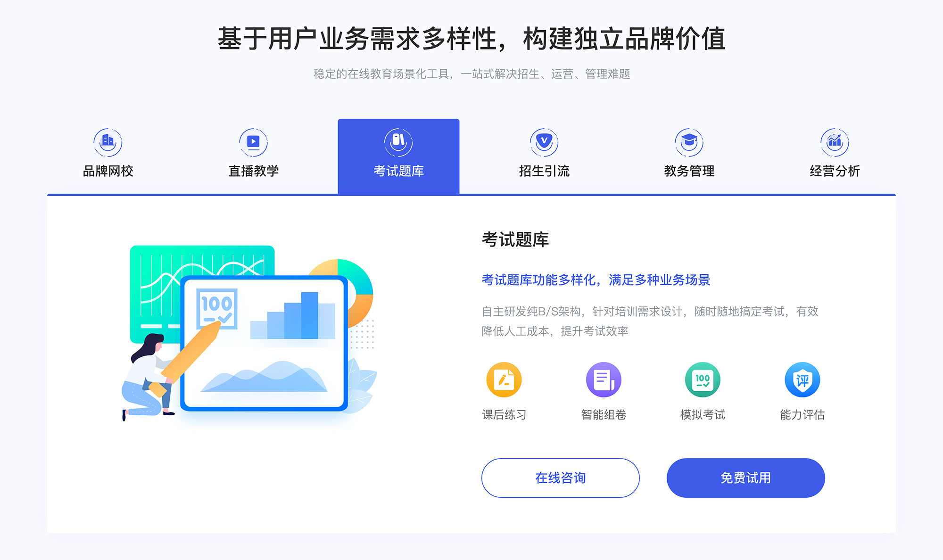Click the 品牌网校 icon
943x560 pixels.
[106, 140]
